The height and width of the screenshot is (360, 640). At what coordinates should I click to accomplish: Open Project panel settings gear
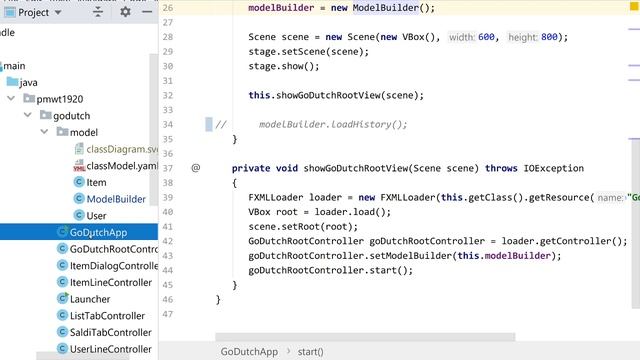(x=125, y=12)
